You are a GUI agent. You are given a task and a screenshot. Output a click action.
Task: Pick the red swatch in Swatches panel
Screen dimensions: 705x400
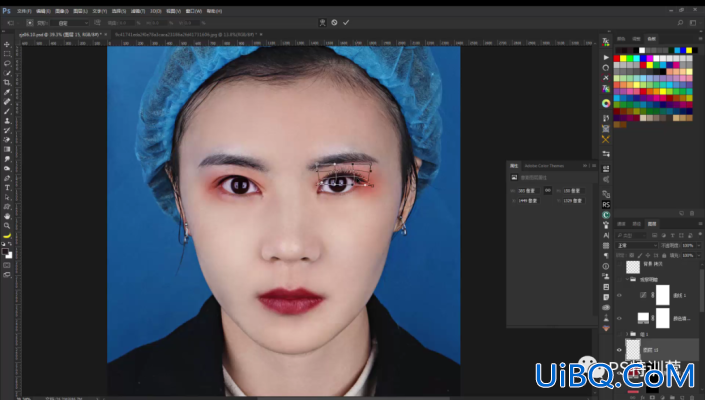pyautogui.click(x=616, y=58)
